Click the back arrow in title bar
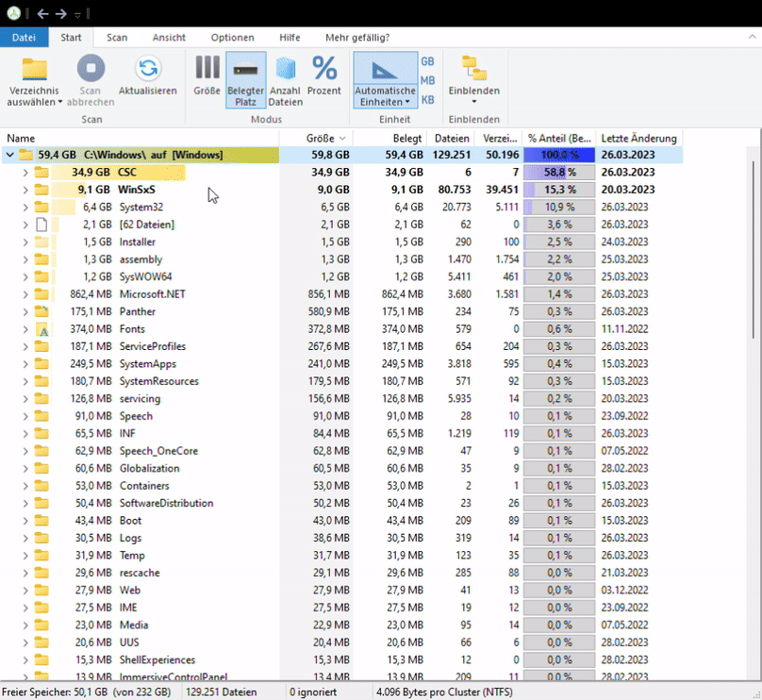The height and width of the screenshot is (700, 762). pos(42,13)
